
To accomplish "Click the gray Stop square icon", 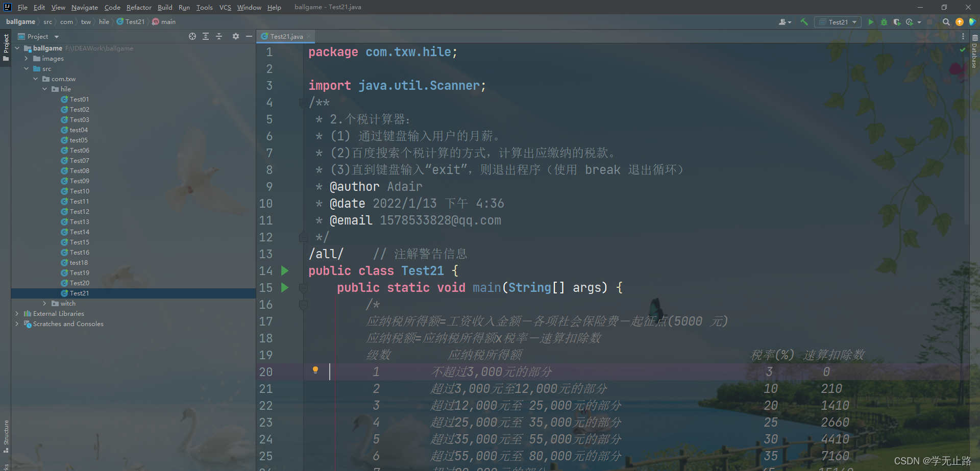I will (930, 22).
